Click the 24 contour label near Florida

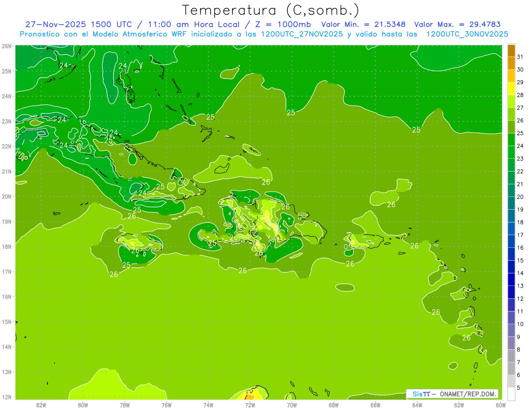[63, 65]
